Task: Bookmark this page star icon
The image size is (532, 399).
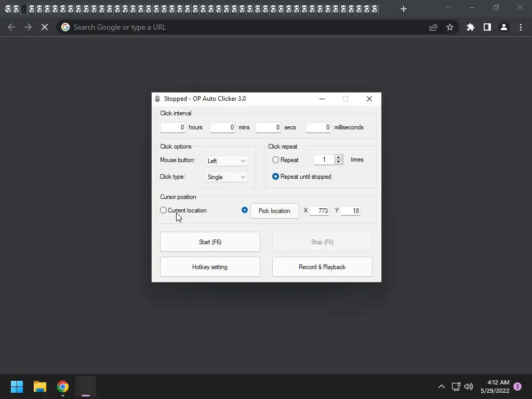Action: [x=450, y=27]
